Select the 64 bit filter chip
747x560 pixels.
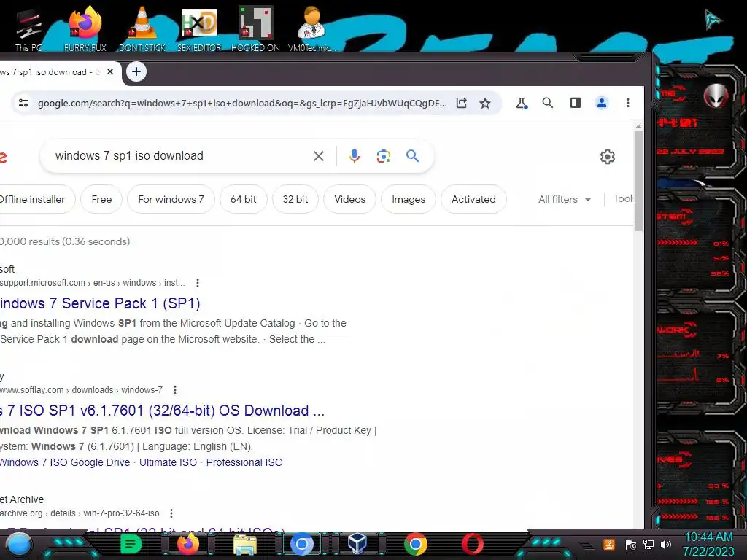tap(244, 199)
